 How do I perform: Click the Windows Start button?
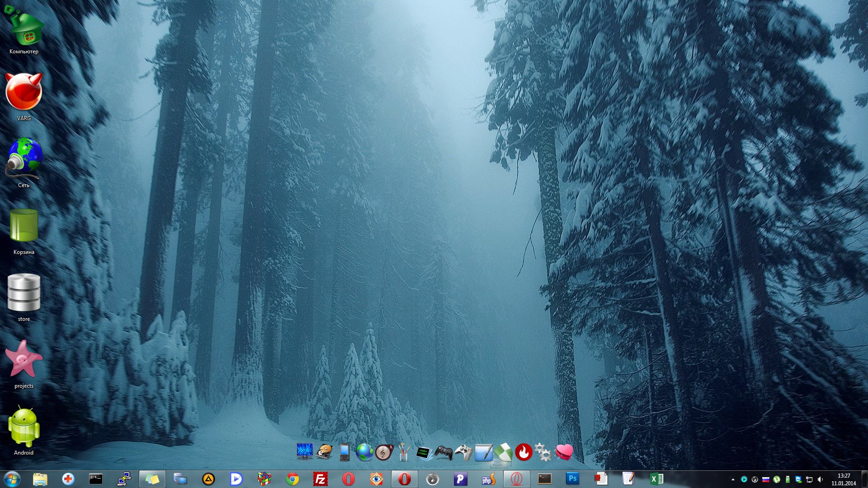12,479
